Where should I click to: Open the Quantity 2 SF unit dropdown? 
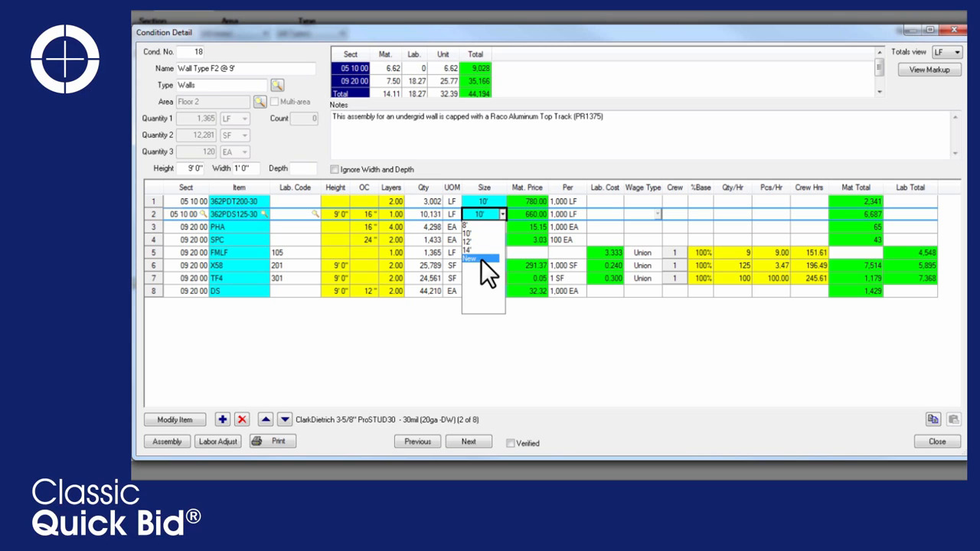point(245,135)
